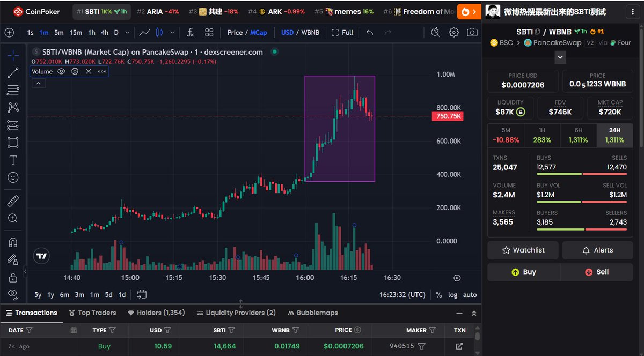Image resolution: width=644 pixels, height=356 pixels.
Task: Open more options for Volume indicator
Action: coord(102,71)
